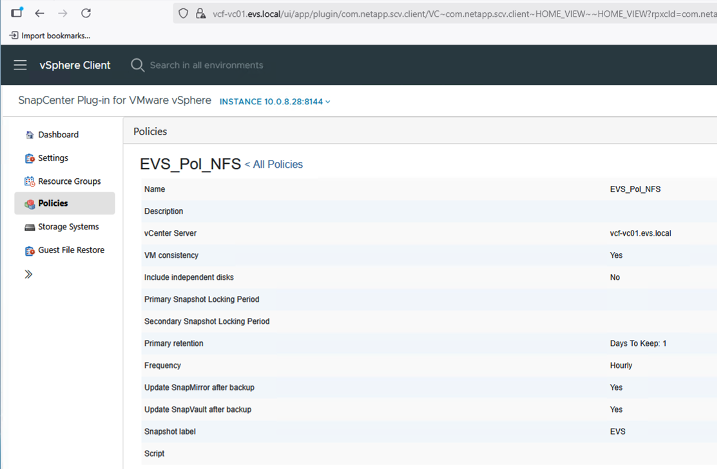
Task: Click the Storage Systems sidebar icon
Action: coord(30,227)
